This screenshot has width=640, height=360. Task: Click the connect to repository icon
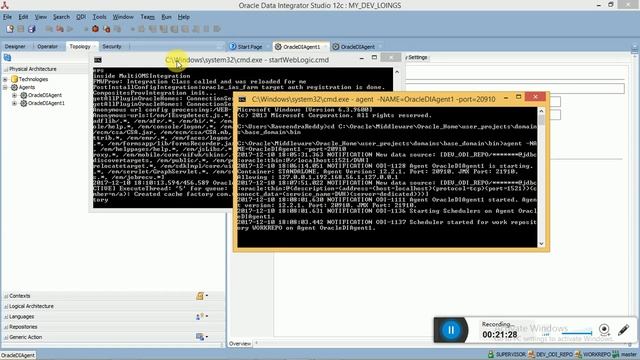click(x=7, y=58)
